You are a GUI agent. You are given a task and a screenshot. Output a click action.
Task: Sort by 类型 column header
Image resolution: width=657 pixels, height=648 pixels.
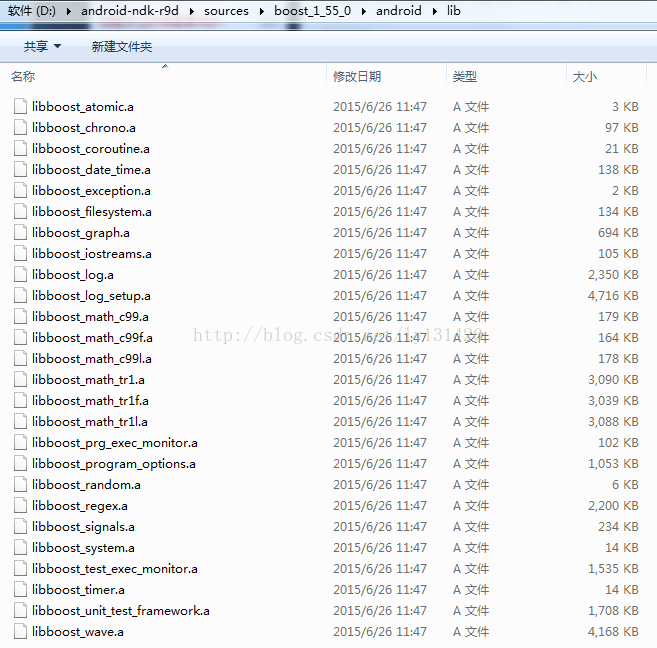[x=464, y=76]
